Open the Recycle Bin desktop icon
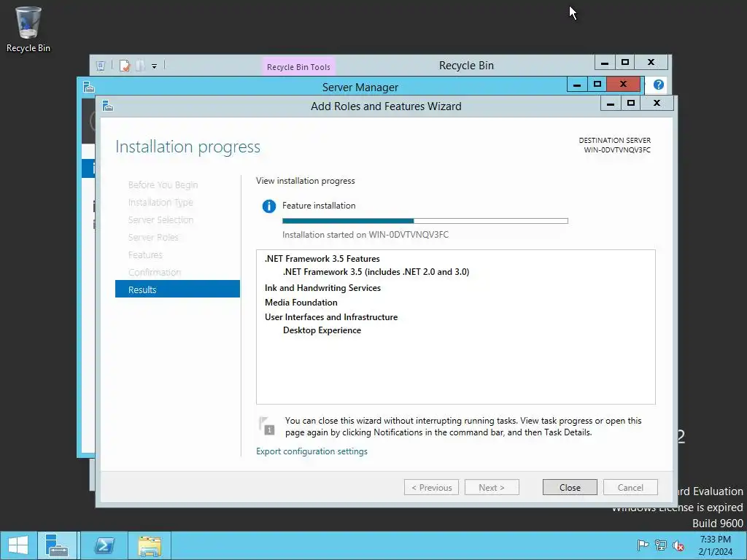 [x=28, y=29]
